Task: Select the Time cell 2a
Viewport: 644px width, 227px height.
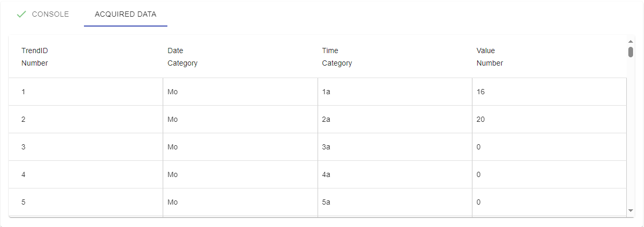Action: (x=395, y=119)
